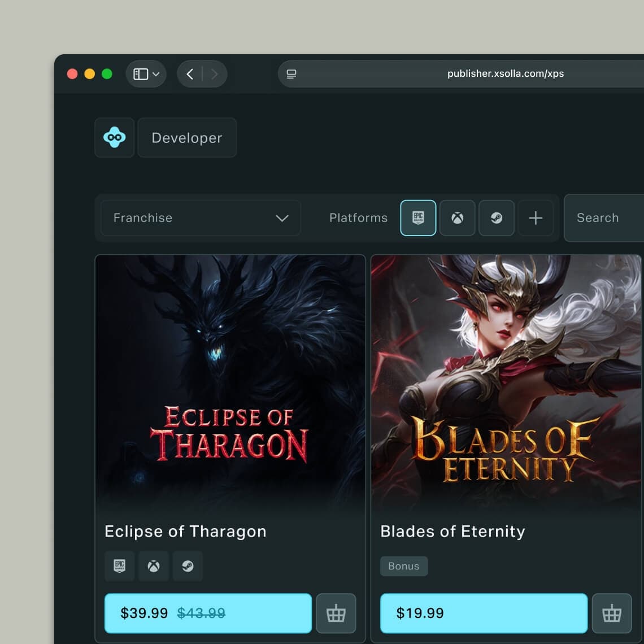644x644 pixels.
Task: Buy Blades of Eternity for $19.99
Action: pyautogui.click(x=484, y=613)
